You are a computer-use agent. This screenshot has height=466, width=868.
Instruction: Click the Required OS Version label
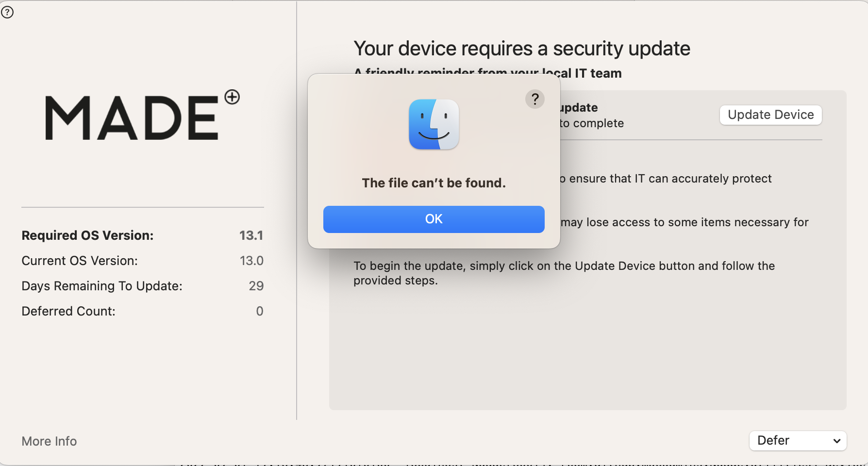pyautogui.click(x=87, y=235)
